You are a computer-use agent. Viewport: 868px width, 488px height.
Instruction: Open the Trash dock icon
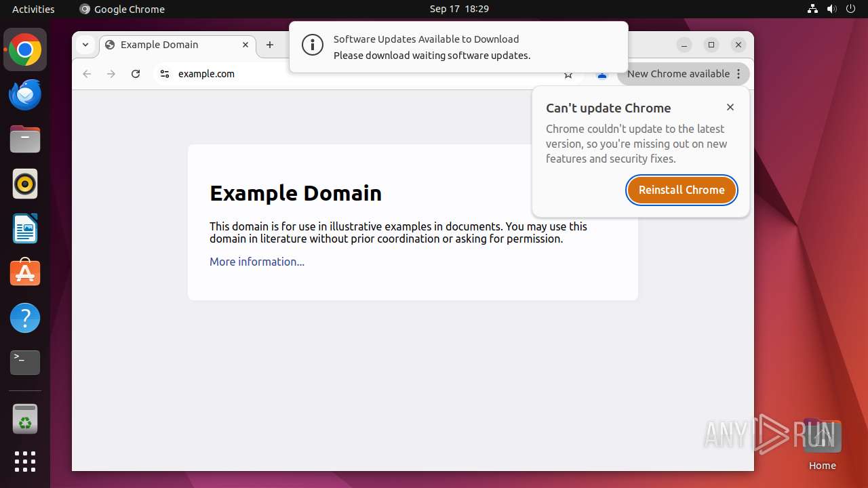tap(25, 419)
